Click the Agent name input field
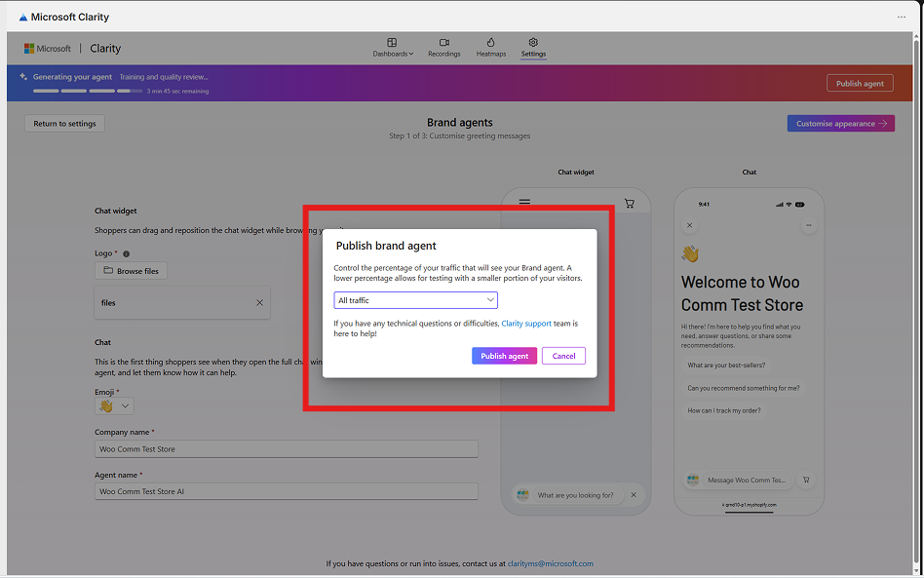This screenshot has height=578, width=924. click(286, 491)
